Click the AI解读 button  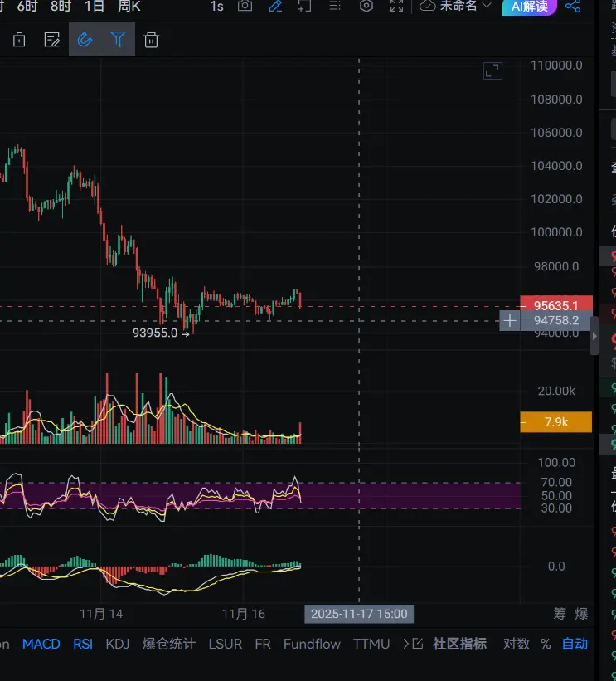pos(529,7)
